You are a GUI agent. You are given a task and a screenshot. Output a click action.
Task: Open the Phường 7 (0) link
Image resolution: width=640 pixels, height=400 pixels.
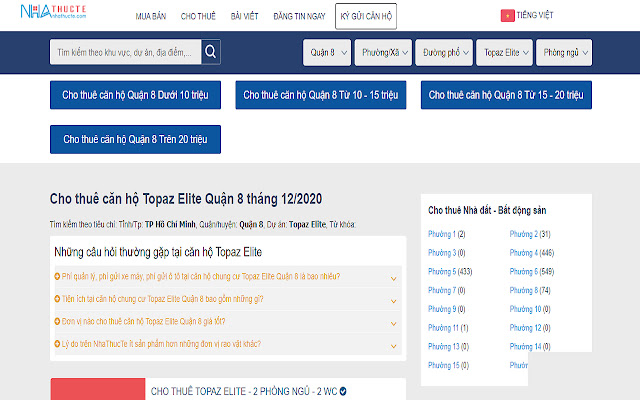pyautogui.click(x=447, y=290)
